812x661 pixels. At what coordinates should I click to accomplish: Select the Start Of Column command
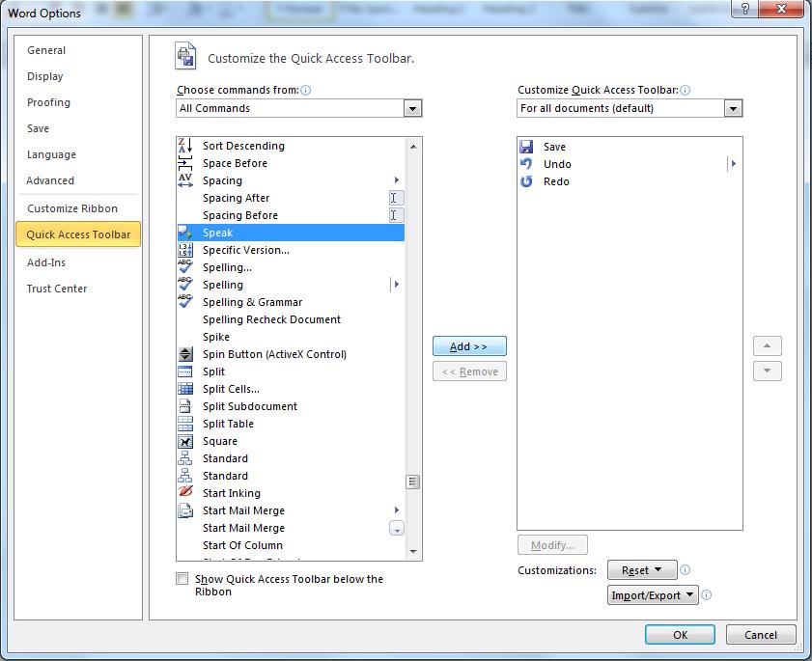click(291, 545)
